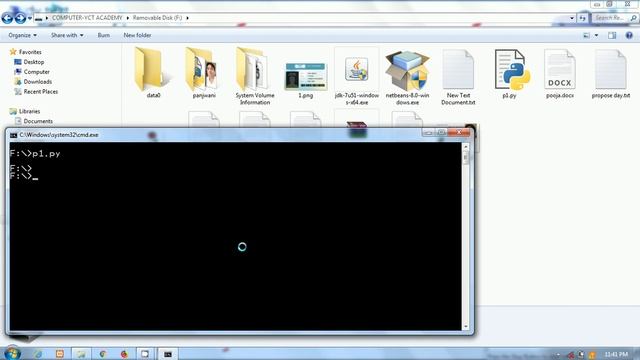
Task: Open the orange taskbar app icon
Action: 60,354
